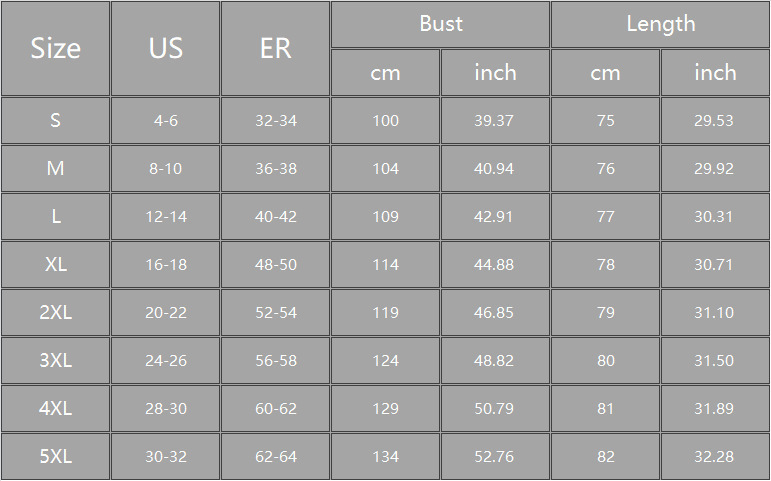Screen dimensions: 771x481
Task: Click the US 28-30 cell
Action: tap(165, 409)
